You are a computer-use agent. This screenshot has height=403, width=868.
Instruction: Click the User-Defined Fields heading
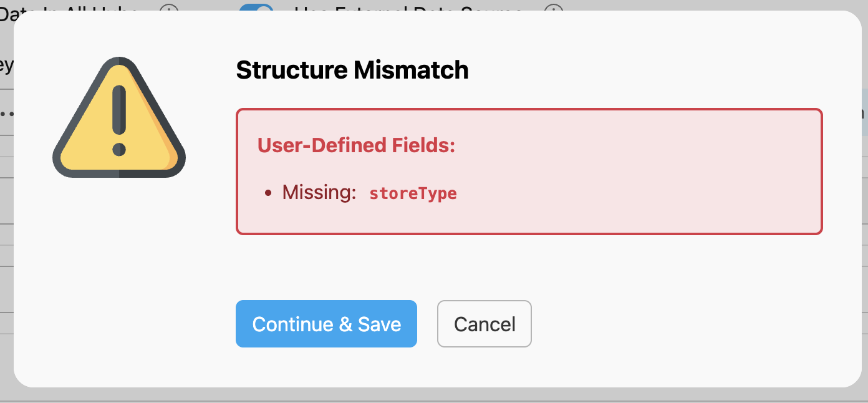(356, 145)
